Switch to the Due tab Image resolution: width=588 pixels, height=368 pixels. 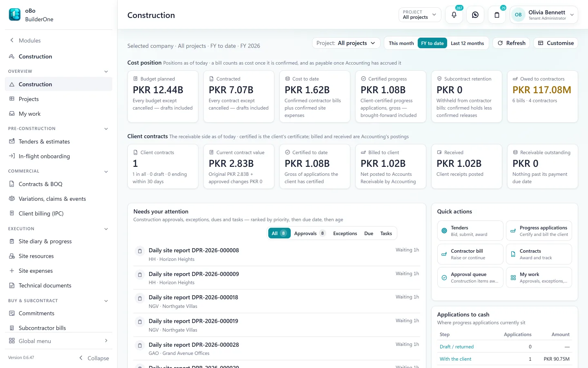tap(369, 233)
